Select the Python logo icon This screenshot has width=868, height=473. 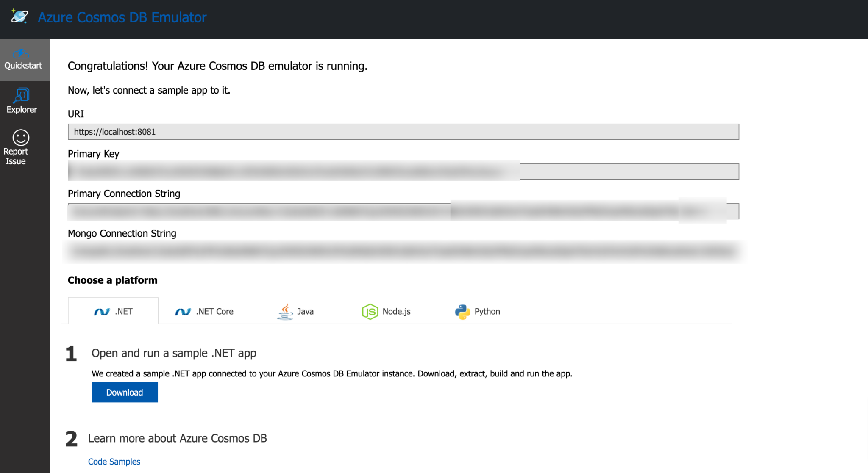pyautogui.click(x=462, y=311)
